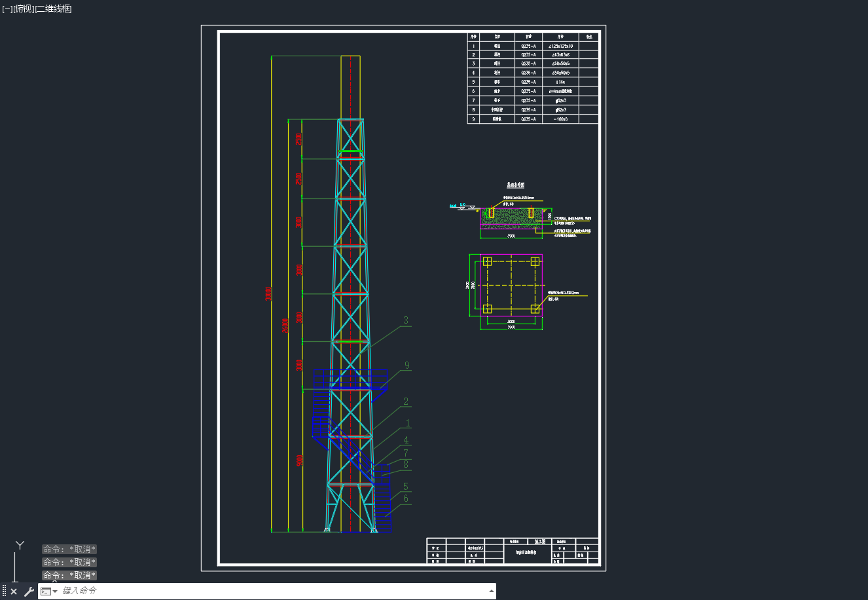Close the command line window
The image size is (868, 600).
click(14, 591)
